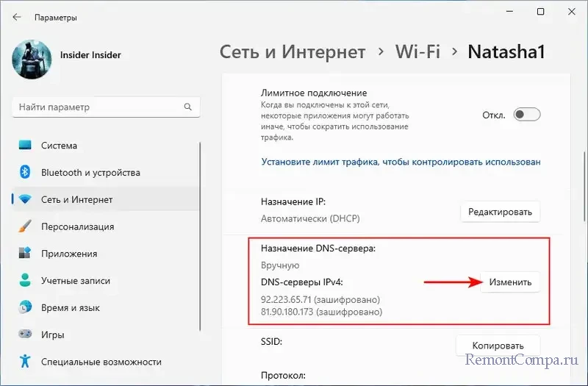Click the search magnifier icon
588x386 pixels.
pos(189,107)
